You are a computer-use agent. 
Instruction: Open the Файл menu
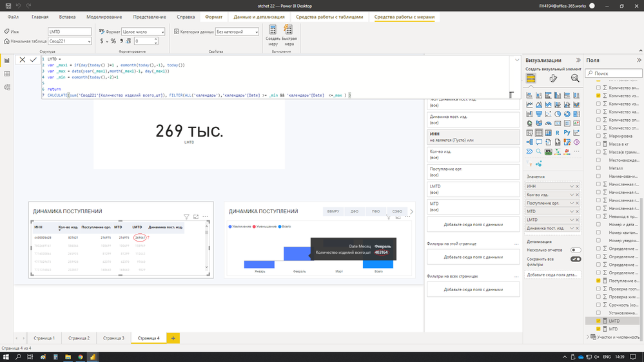13,17
